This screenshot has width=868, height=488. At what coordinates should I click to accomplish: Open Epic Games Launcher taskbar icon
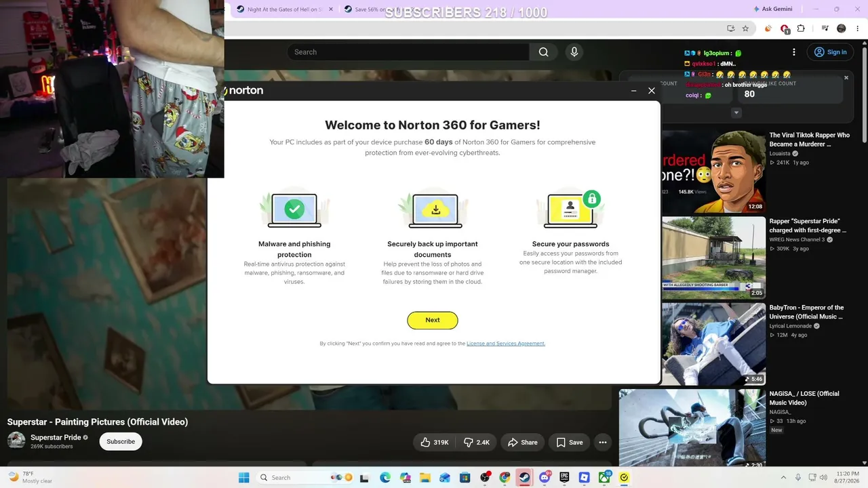point(564,478)
